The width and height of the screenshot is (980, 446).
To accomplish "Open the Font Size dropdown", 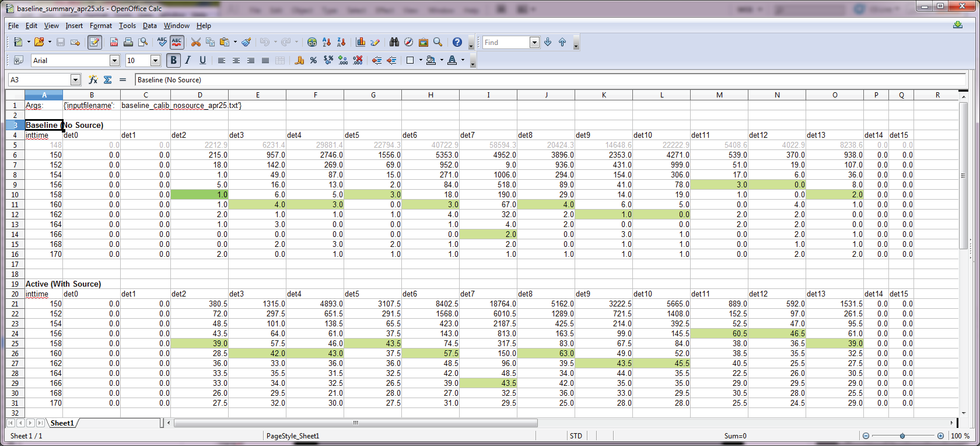I will [x=155, y=60].
